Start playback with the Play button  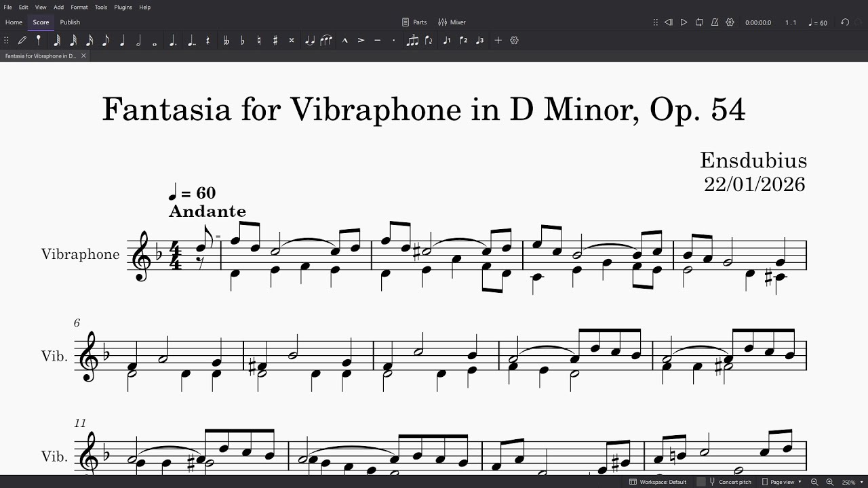tap(684, 22)
